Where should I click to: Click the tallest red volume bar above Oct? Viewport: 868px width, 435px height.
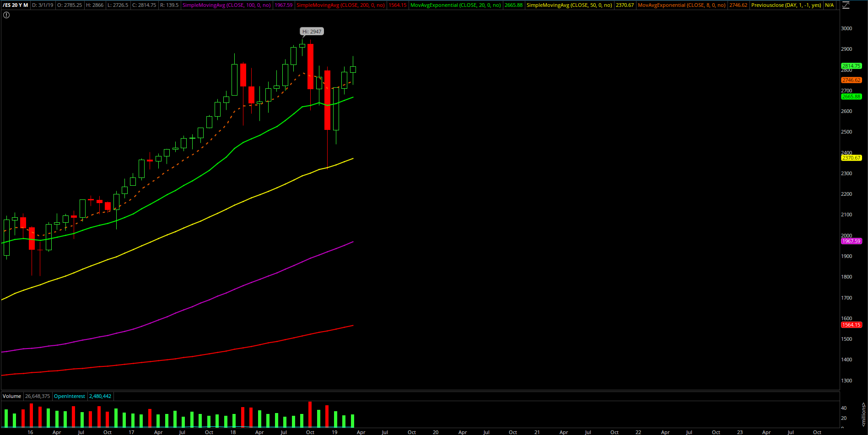point(310,414)
